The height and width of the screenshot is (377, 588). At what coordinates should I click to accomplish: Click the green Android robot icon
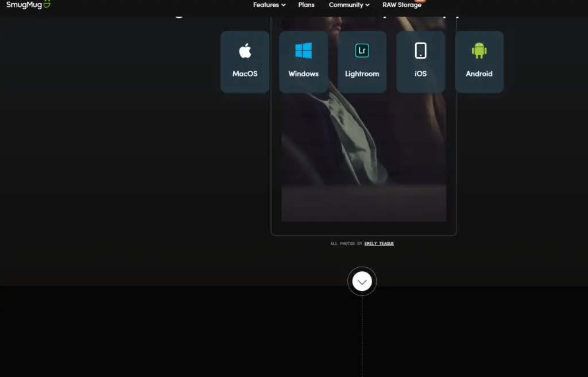point(479,51)
